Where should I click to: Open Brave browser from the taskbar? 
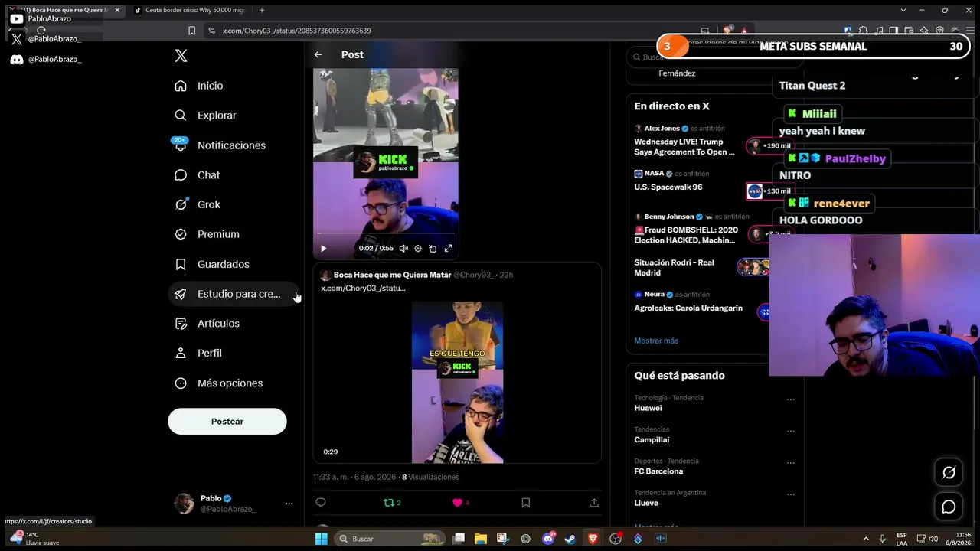(593, 539)
